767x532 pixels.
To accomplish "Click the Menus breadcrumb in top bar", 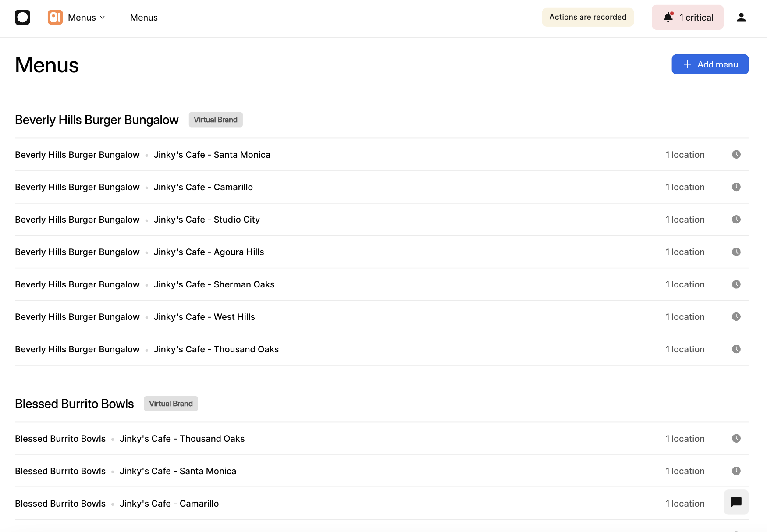I will (x=144, y=18).
